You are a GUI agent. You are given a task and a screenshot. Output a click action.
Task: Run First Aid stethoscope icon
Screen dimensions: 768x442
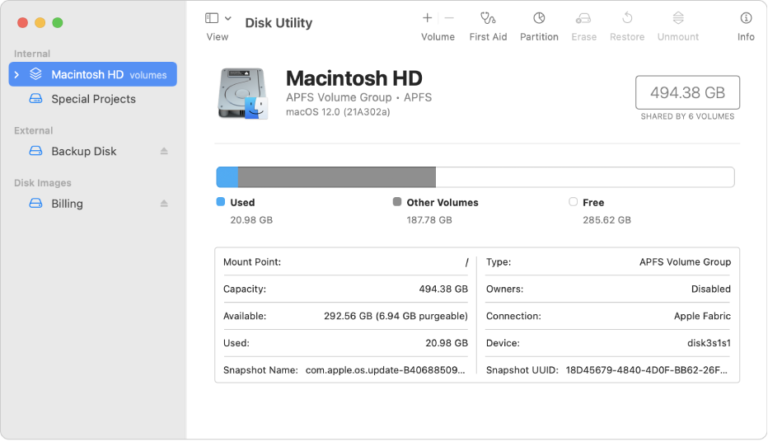(x=488, y=18)
